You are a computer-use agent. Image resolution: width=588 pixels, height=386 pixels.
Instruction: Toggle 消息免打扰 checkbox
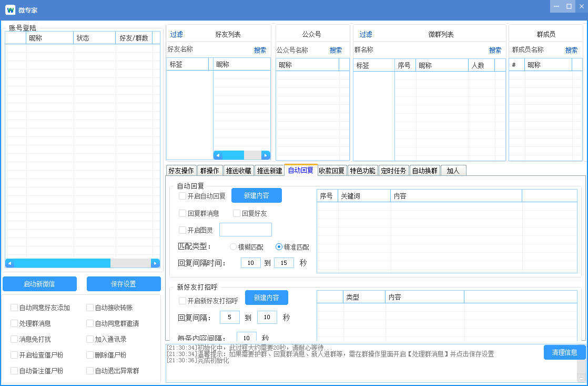pyautogui.click(x=14, y=339)
